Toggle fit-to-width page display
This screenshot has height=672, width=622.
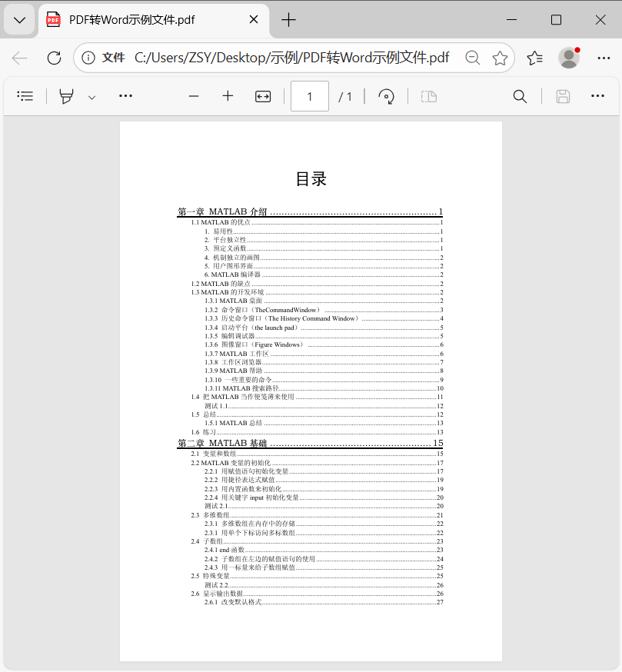pos(261,96)
